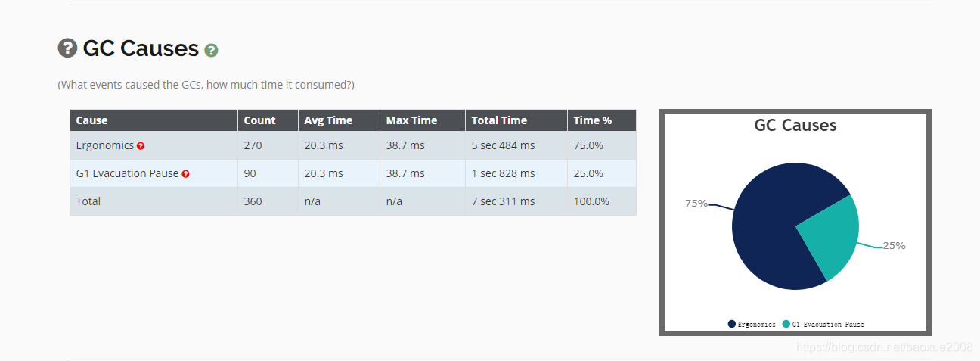The width and height of the screenshot is (980, 361).
Task: Click the green help icon after GC Causes heading
Action: point(212,51)
